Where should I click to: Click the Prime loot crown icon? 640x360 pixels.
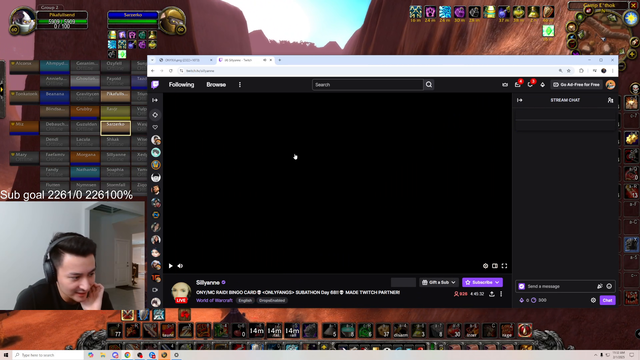(x=505, y=84)
